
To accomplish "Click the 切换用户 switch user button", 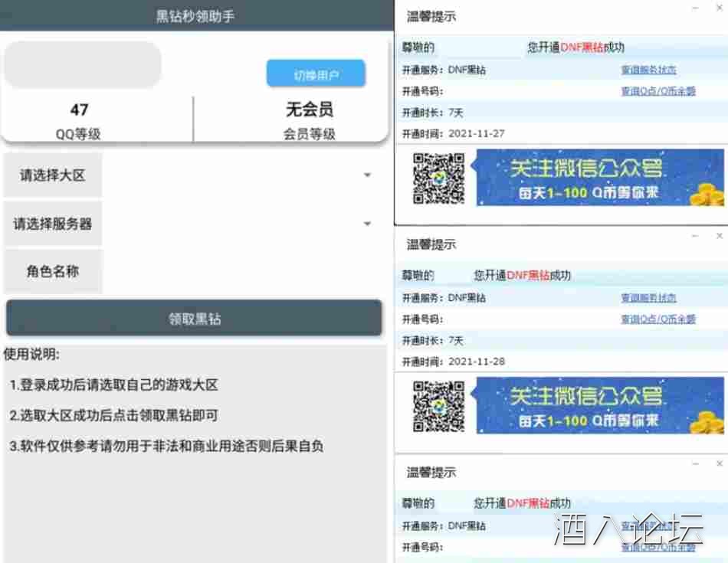I will 316,74.
